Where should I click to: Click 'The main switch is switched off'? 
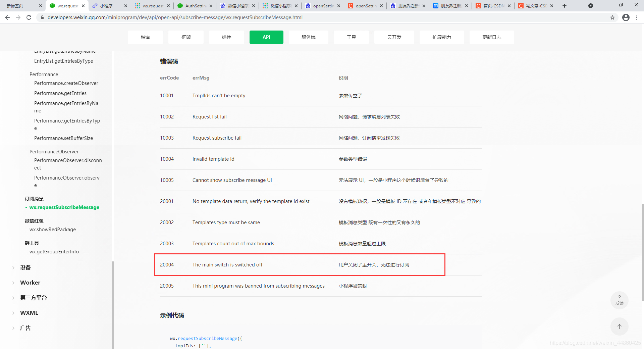click(x=227, y=265)
